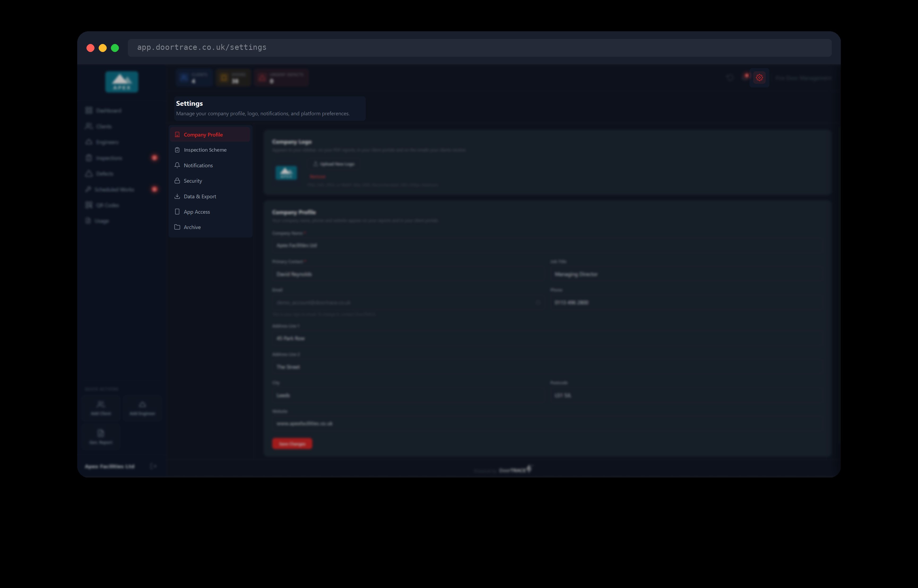
Task: Click the red Save Changes button
Action: point(292,444)
